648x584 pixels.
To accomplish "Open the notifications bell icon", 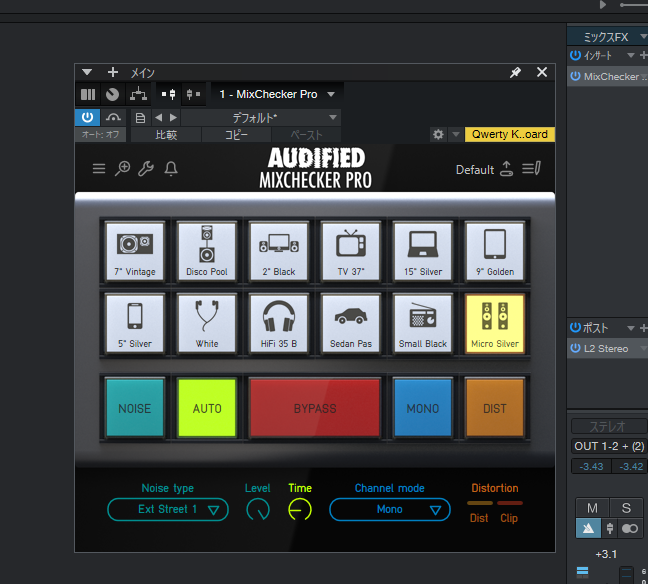I will point(171,169).
